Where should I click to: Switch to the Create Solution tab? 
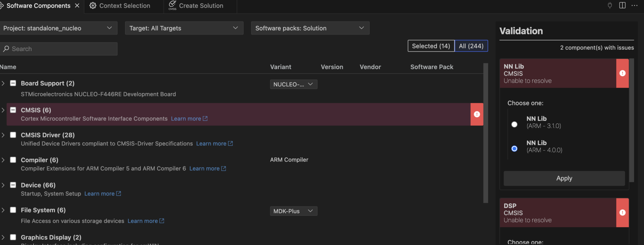point(200,6)
